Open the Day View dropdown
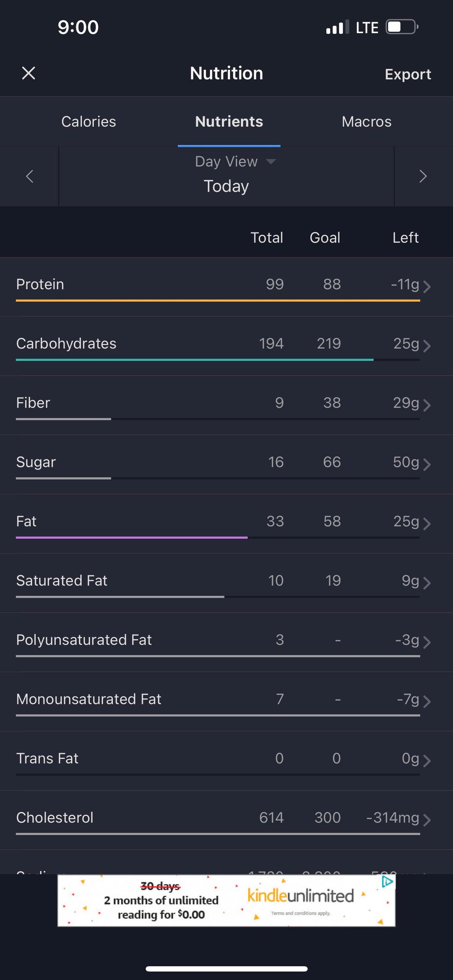453x980 pixels. (x=235, y=162)
